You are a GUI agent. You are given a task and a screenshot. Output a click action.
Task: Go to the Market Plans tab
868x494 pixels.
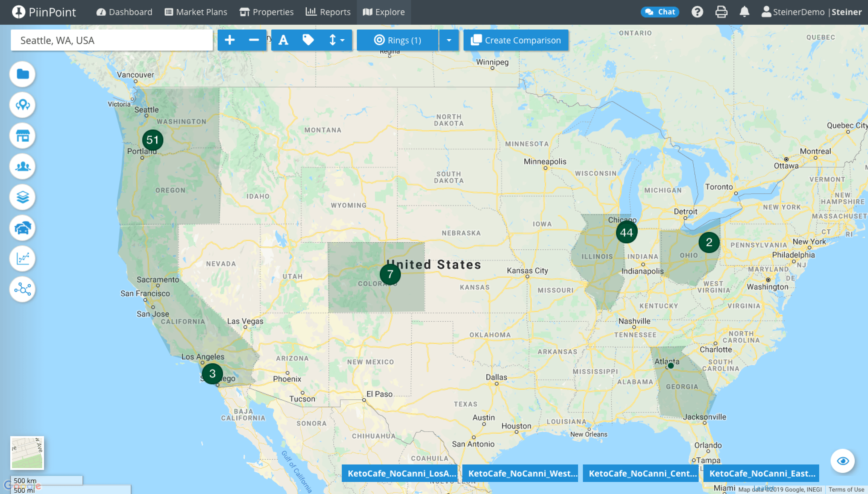pyautogui.click(x=196, y=12)
